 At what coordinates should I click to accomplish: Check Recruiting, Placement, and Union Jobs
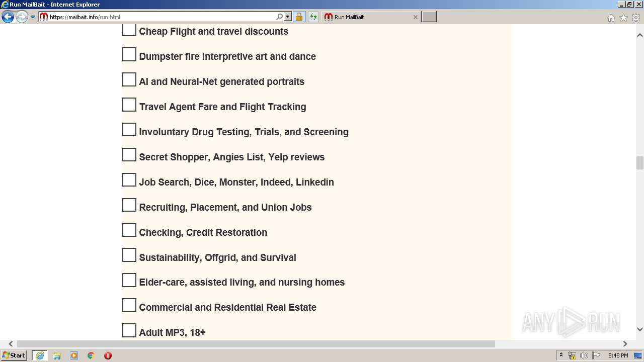129,205
